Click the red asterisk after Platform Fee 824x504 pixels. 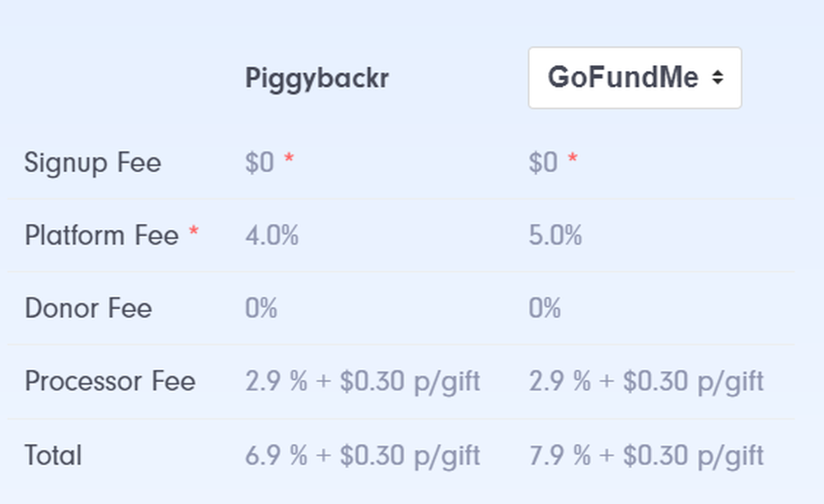click(x=194, y=233)
